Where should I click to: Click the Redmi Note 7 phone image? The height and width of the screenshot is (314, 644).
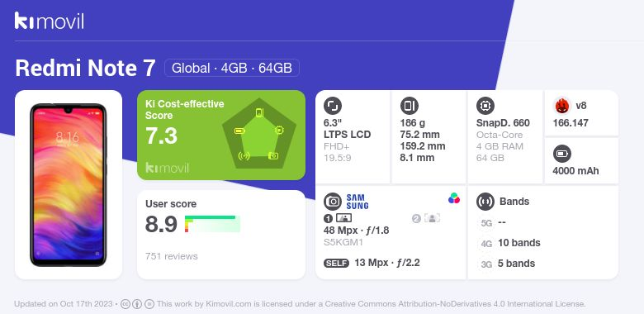(69, 184)
